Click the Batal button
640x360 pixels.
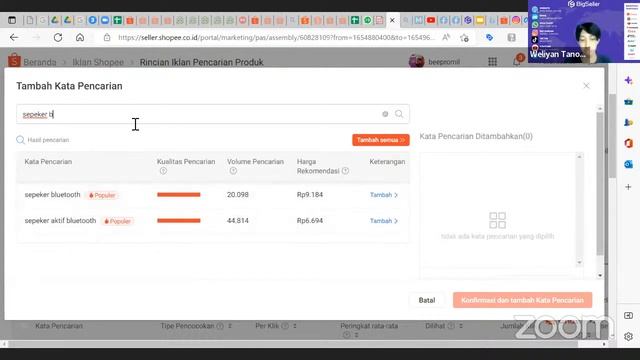pos(427,300)
